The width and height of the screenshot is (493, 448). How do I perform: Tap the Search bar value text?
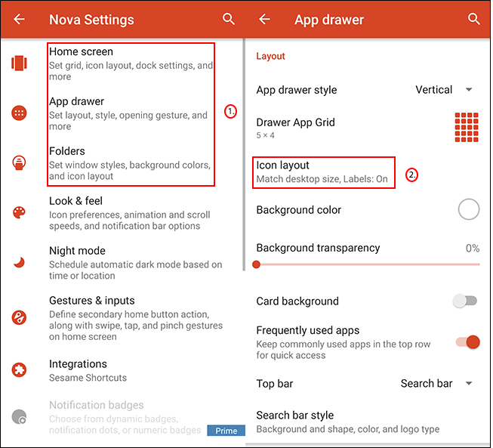pos(427,384)
